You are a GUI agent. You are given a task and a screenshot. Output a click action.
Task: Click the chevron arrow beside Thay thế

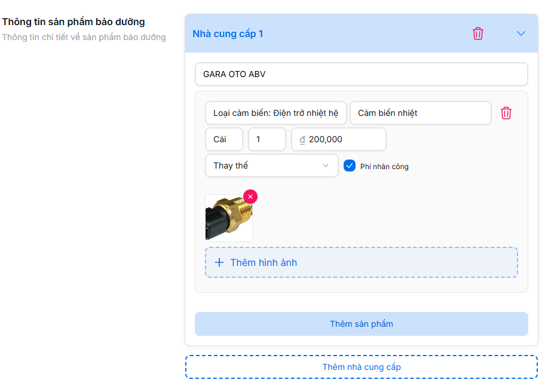[x=326, y=166]
